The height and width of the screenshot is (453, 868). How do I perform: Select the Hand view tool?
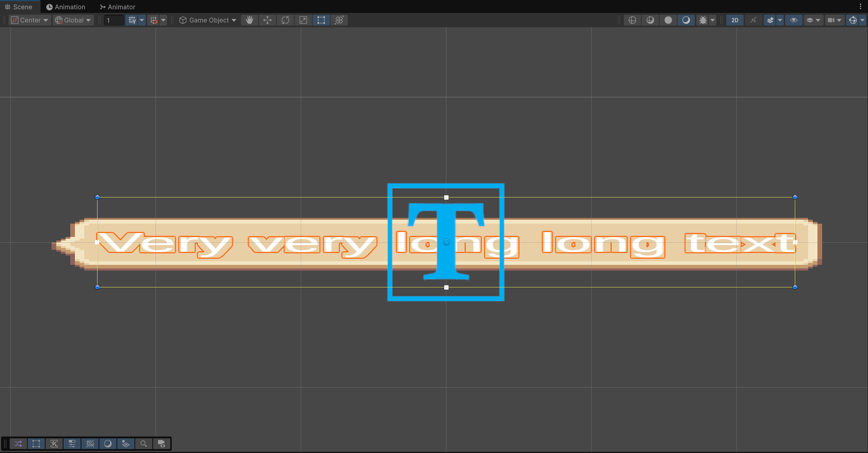(250, 20)
